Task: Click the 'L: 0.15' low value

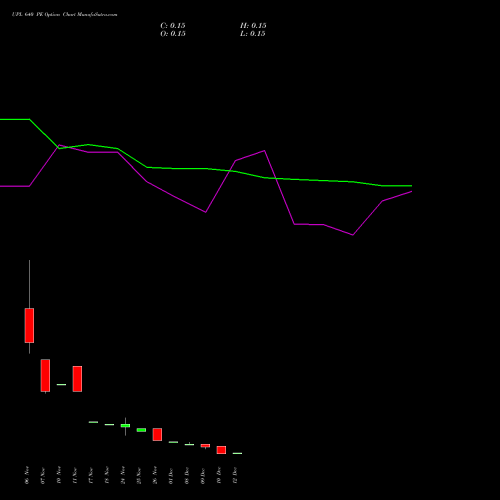Action: 253,34
